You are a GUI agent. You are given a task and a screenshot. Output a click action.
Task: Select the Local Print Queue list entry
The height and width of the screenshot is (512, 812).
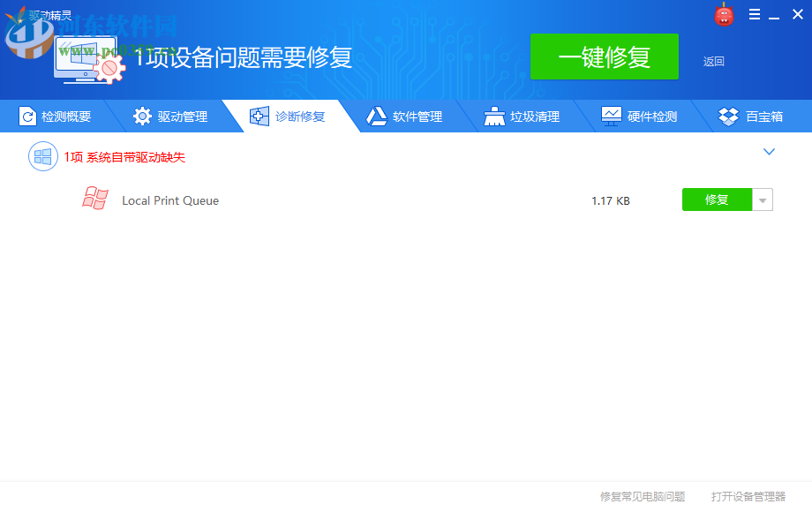(172, 200)
